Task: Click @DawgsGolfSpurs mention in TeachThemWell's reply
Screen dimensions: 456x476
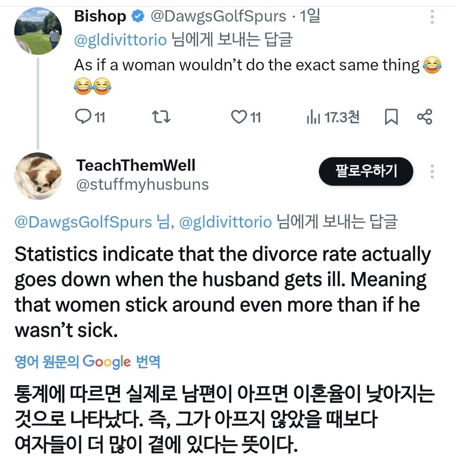Action: (83, 222)
